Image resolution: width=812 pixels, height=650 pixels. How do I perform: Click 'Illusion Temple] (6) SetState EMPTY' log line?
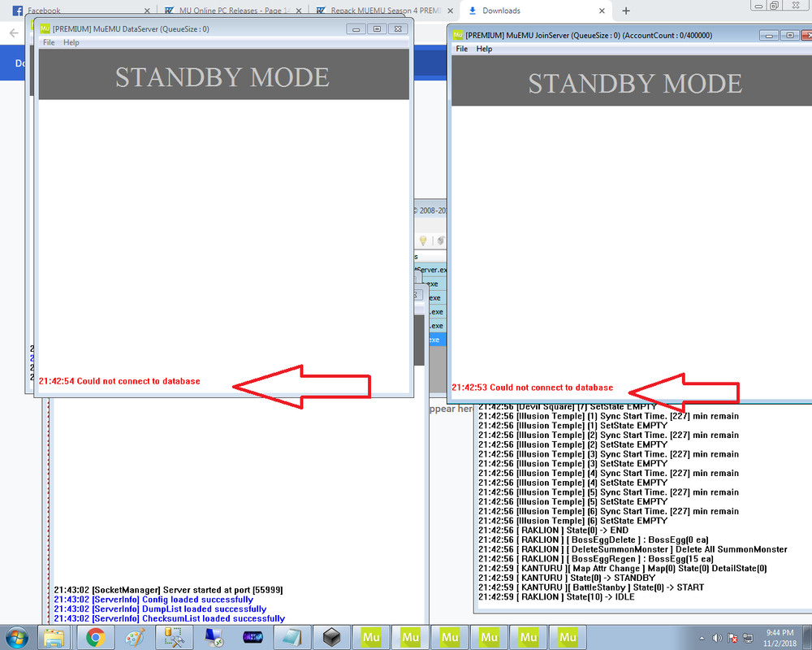click(x=572, y=521)
